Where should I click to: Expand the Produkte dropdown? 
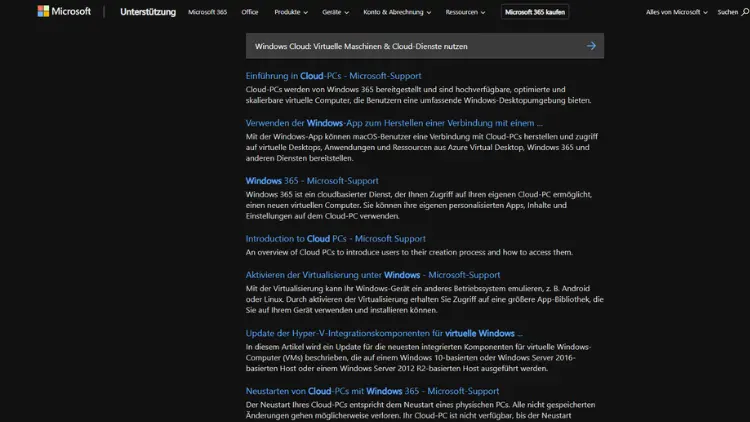pyautogui.click(x=291, y=12)
